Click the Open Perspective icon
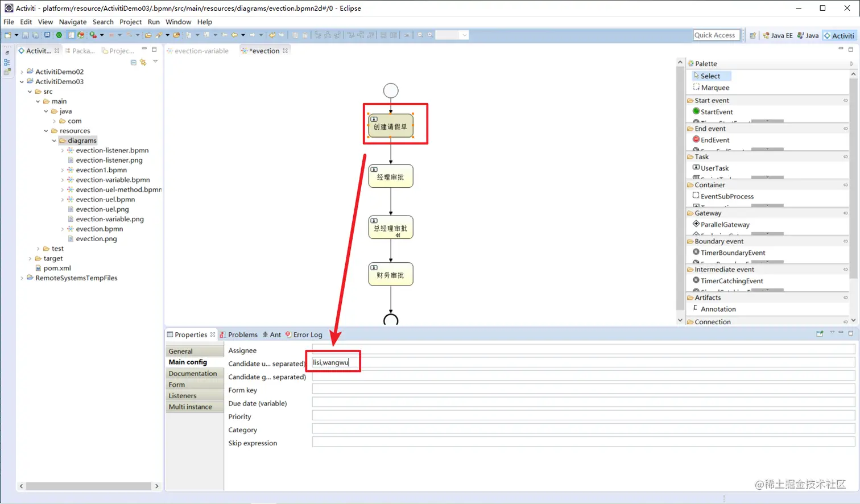Viewport: 860px width, 504px height. [753, 35]
